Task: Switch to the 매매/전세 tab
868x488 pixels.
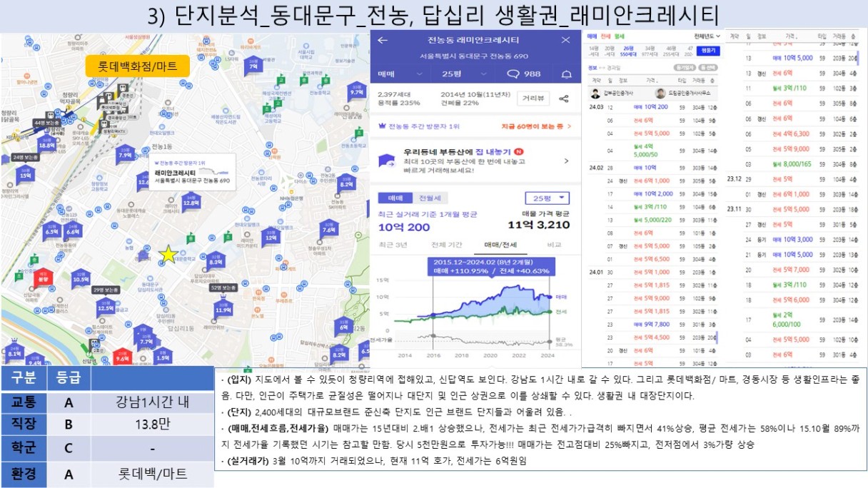Action: click(500, 245)
